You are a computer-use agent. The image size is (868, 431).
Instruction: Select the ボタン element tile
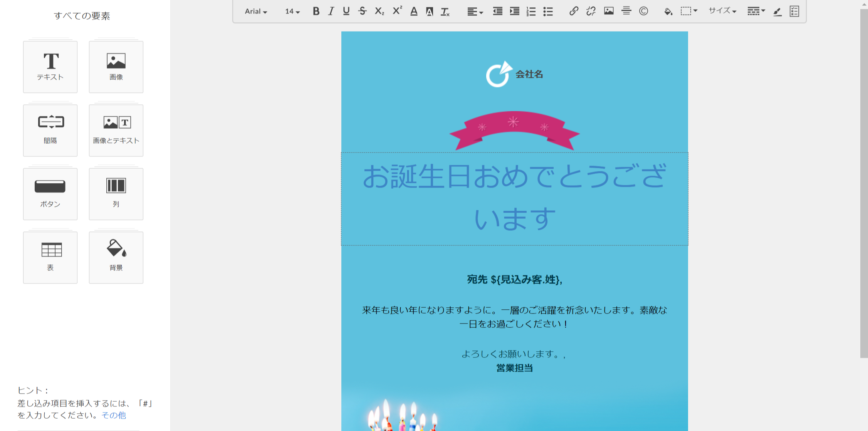coord(50,194)
